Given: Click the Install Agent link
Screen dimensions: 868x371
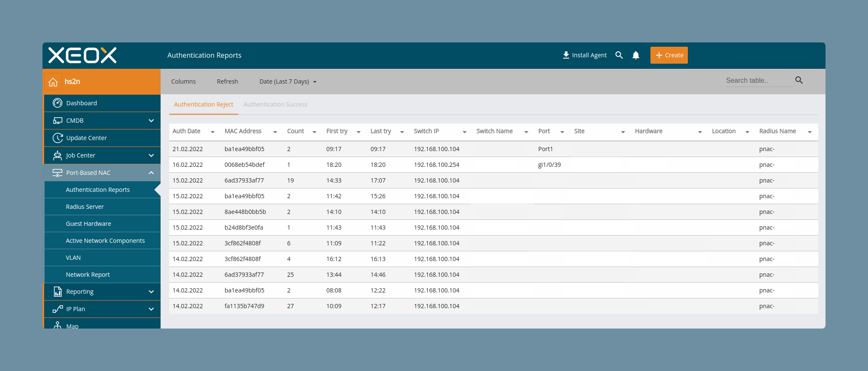Looking at the screenshot, I should 585,55.
